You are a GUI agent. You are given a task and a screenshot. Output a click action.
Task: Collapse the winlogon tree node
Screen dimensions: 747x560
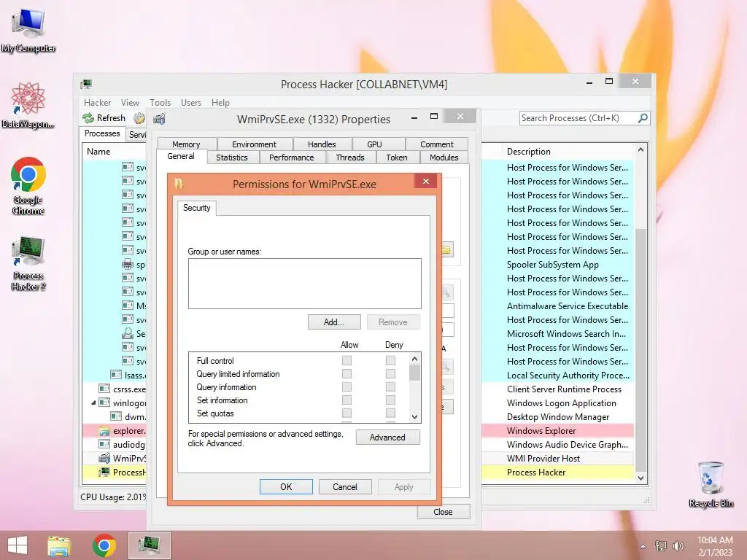pyautogui.click(x=93, y=402)
